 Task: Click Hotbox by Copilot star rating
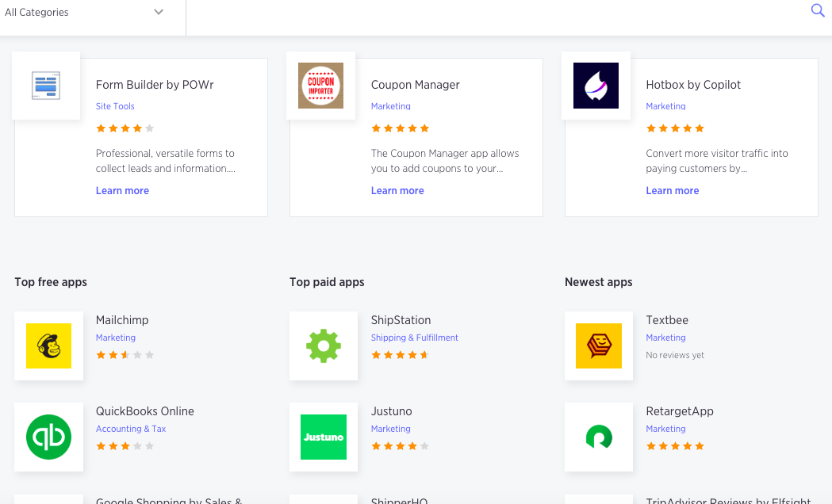[675, 128]
